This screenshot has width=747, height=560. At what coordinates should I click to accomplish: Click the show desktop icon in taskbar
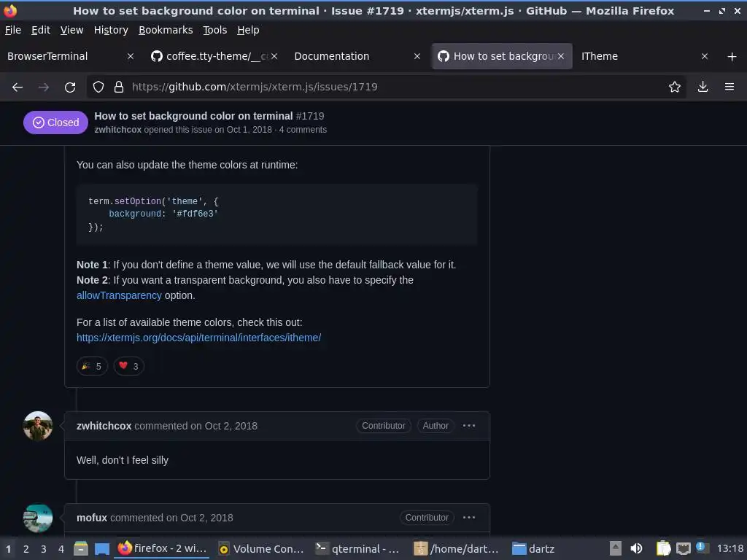click(102, 549)
